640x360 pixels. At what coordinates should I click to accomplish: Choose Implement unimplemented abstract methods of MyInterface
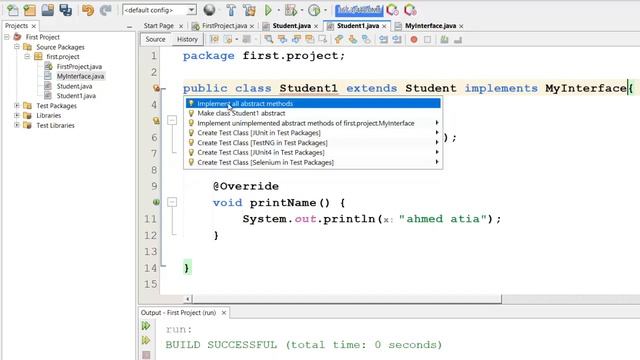click(313, 123)
